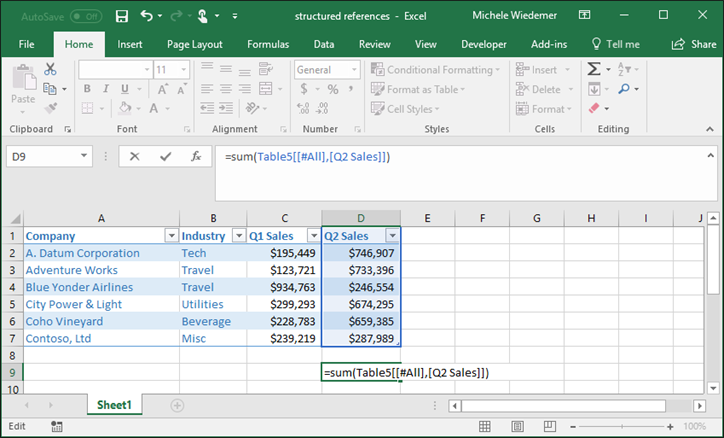Click the Zoom In plus button
This screenshot has width=724, height=438.
(670, 427)
